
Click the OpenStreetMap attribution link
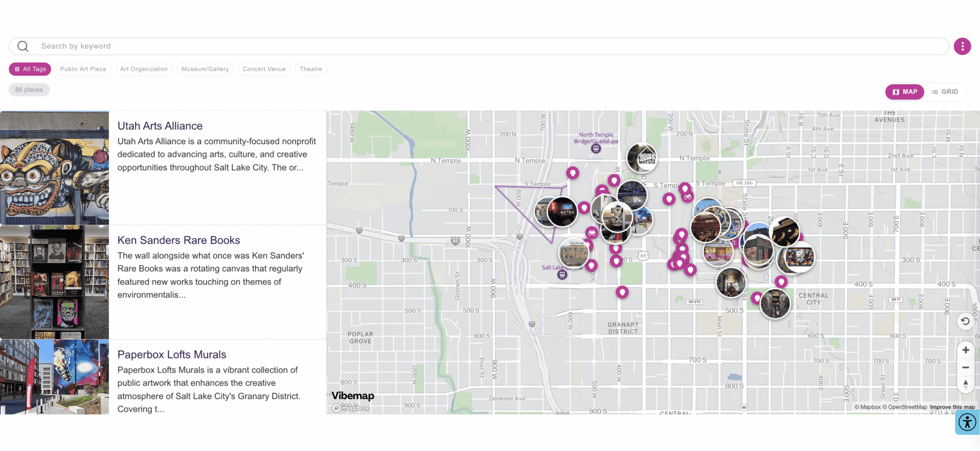tap(906, 407)
